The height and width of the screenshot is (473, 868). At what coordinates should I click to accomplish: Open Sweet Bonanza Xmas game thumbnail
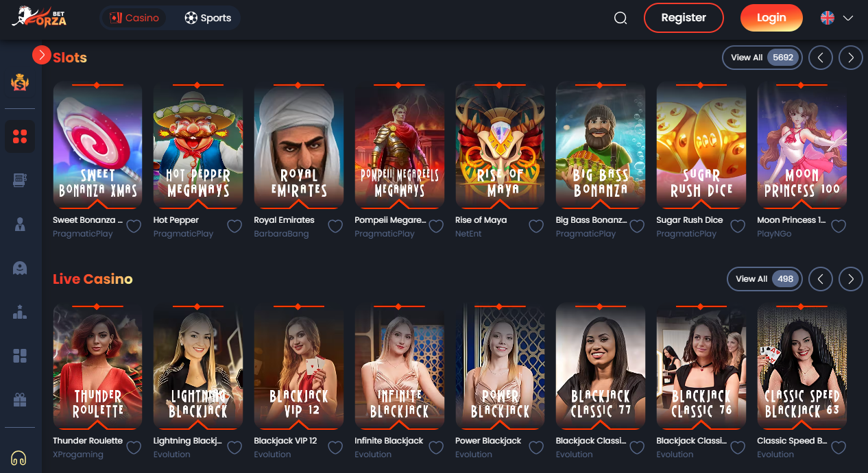coord(97,145)
